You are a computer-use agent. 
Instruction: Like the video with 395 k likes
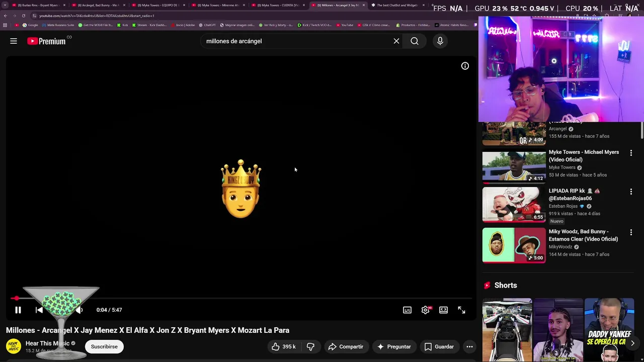tap(283, 346)
